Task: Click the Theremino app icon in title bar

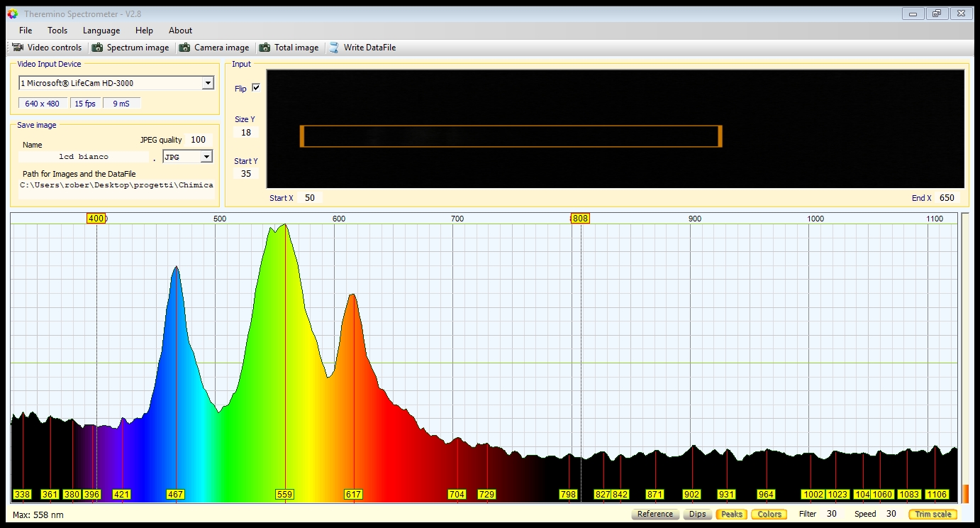Action: (x=12, y=13)
